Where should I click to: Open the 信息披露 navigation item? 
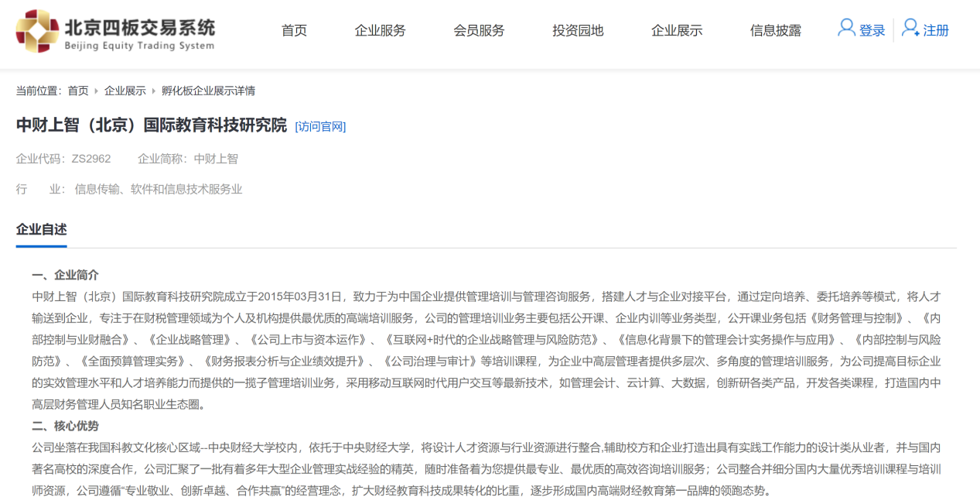775,30
